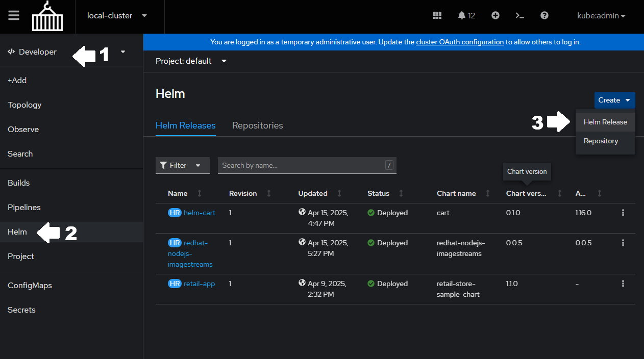Launch the web terminal icon

(519, 16)
